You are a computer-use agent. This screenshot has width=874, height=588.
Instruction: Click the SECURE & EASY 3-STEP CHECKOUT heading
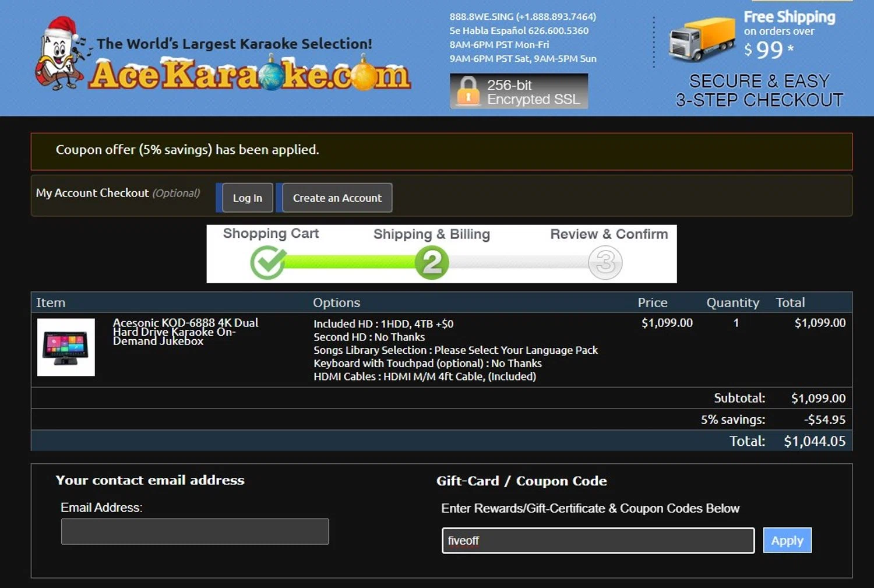(x=759, y=90)
